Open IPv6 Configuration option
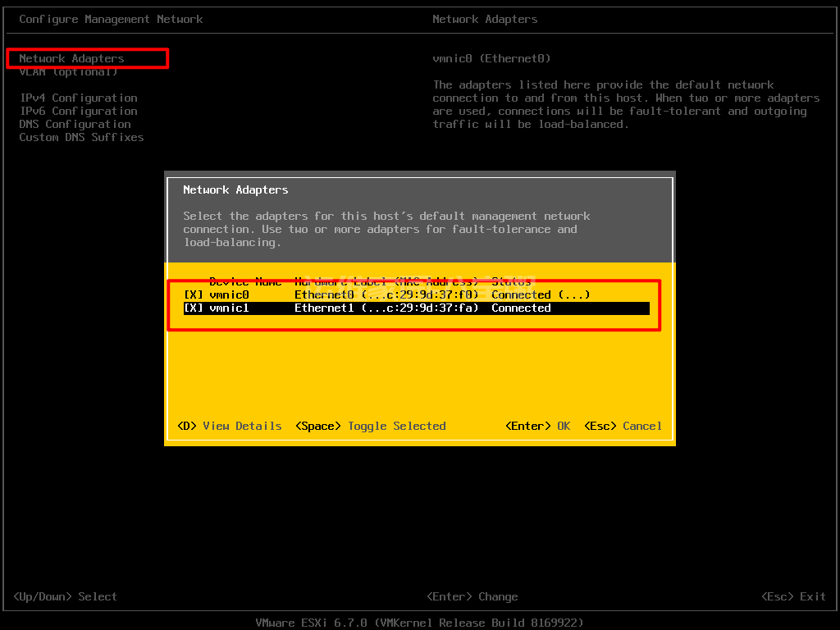840x630 pixels. click(78, 111)
